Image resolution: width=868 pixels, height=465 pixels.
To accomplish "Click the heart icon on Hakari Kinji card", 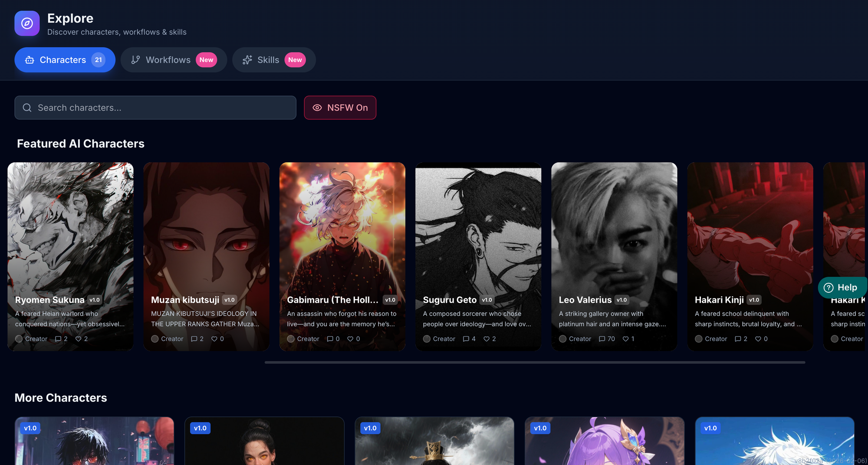I will 758,339.
